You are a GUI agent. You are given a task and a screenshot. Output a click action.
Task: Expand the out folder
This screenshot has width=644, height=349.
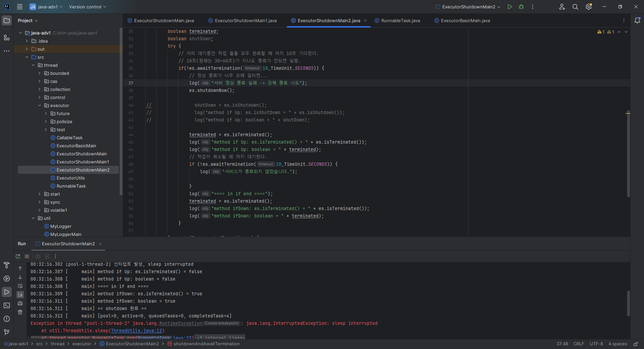27,49
